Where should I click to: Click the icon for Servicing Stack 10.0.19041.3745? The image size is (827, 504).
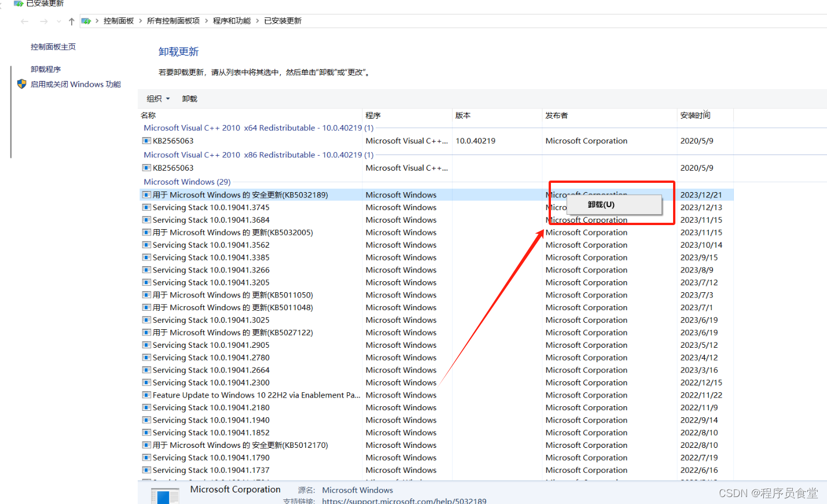tap(147, 207)
